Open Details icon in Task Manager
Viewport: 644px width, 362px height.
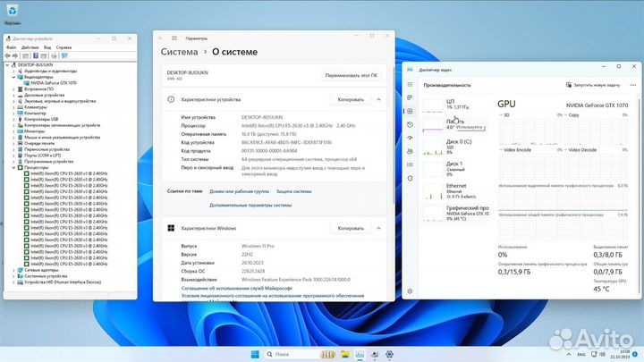click(410, 165)
